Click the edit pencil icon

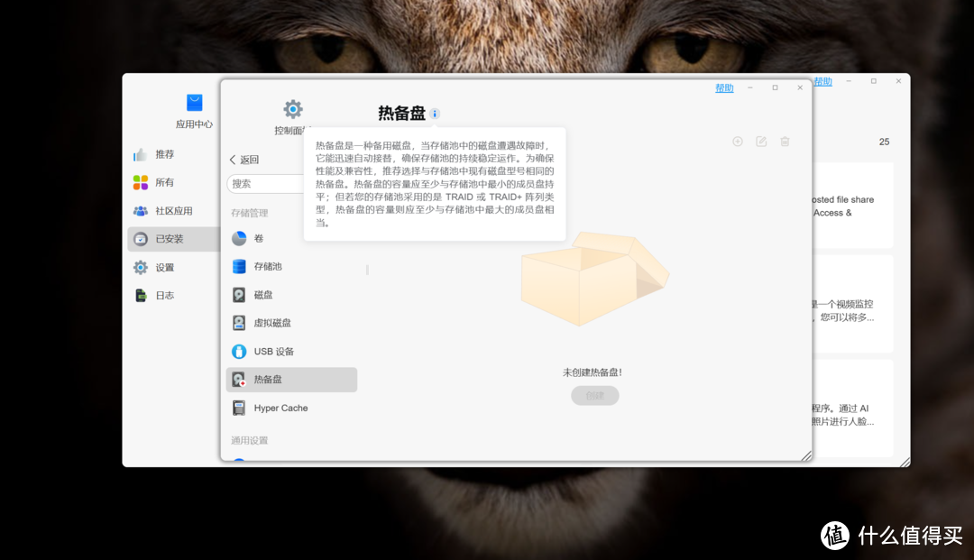[x=760, y=142]
